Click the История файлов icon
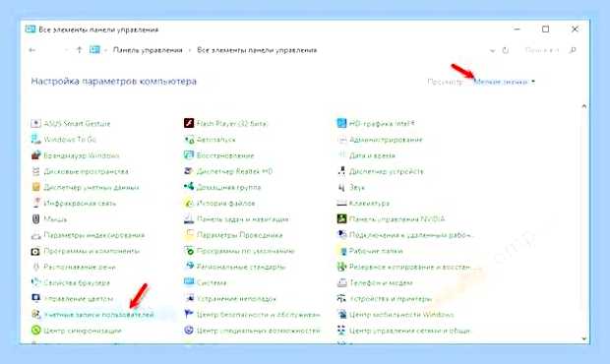 point(189,204)
